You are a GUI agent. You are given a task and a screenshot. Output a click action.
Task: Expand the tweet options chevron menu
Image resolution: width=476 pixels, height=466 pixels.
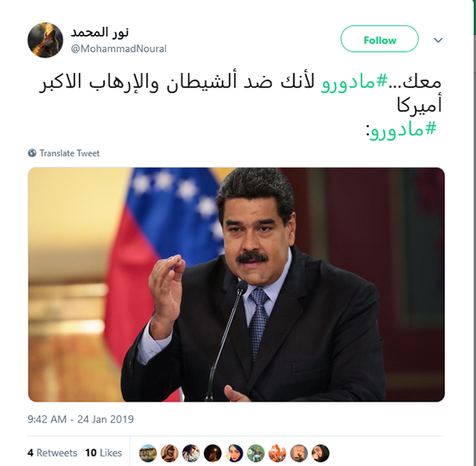coord(438,40)
